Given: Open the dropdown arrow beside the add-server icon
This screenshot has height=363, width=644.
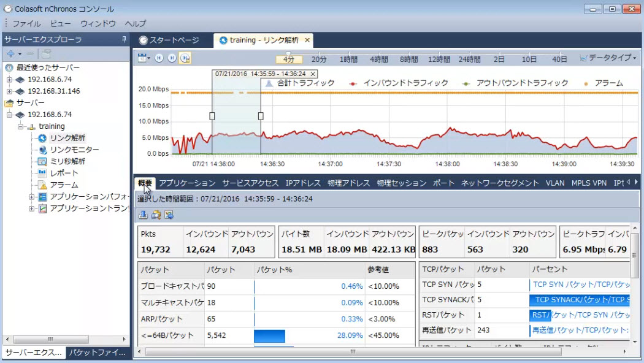Looking at the screenshot, I should [x=20, y=54].
